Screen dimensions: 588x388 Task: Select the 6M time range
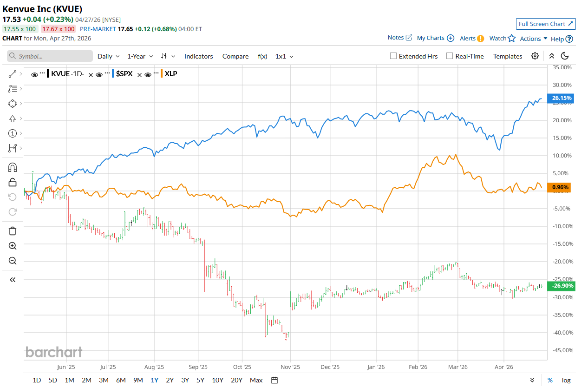pos(121,380)
